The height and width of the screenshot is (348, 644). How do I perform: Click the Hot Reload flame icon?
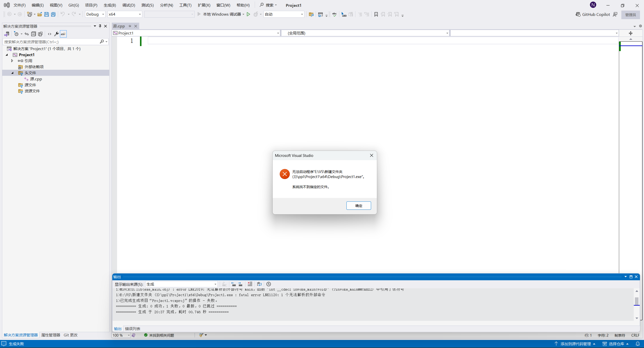point(256,14)
